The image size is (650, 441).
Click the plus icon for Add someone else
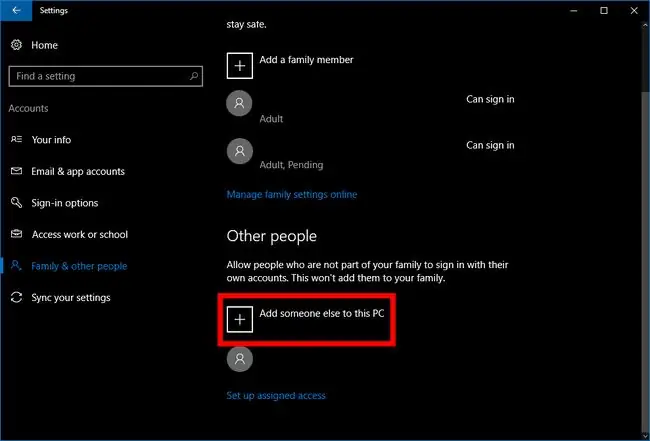coord(240,319)
